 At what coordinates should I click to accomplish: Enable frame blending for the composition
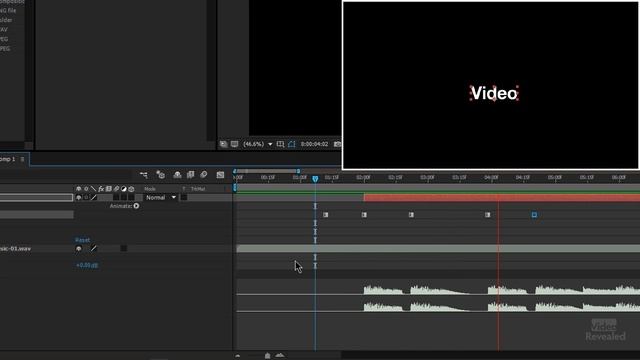point(190,175)
